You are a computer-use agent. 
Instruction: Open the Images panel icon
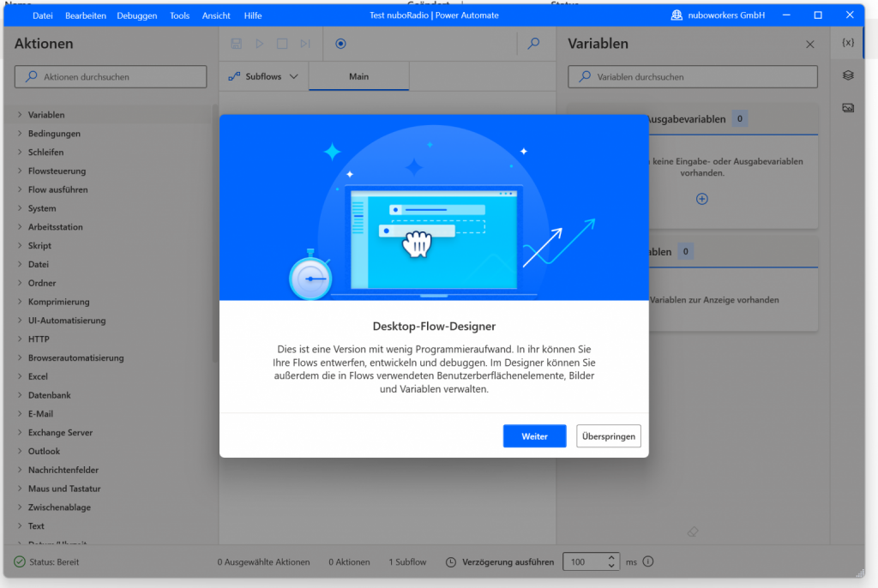coord(848,107)
